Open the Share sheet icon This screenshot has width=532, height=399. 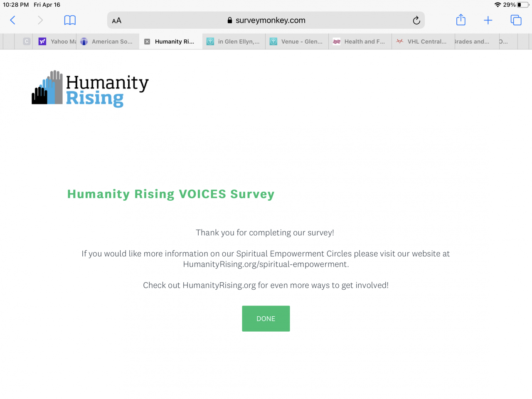coord(461,20)
